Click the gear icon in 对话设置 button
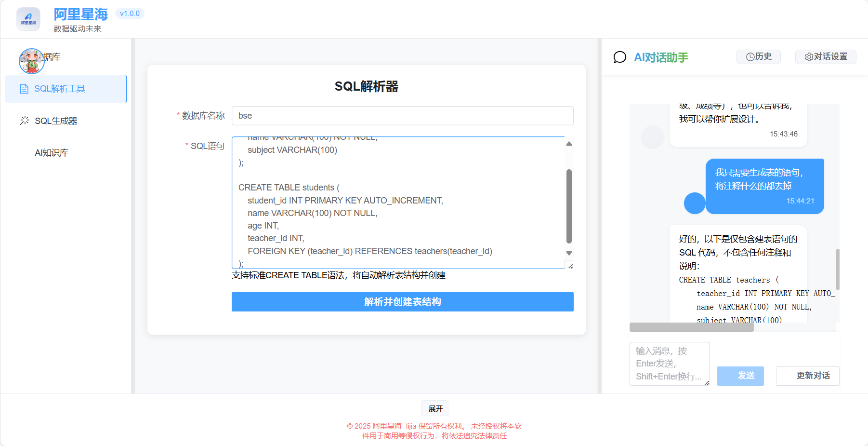Viewport: 868px width, 446px height. click(809, 57)
